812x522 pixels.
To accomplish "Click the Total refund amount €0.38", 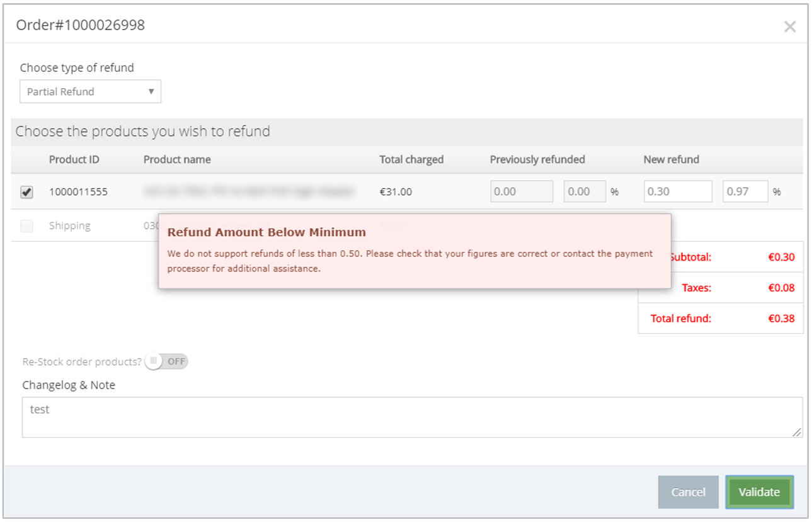I will pyautogui.click(x=781, y=318).
